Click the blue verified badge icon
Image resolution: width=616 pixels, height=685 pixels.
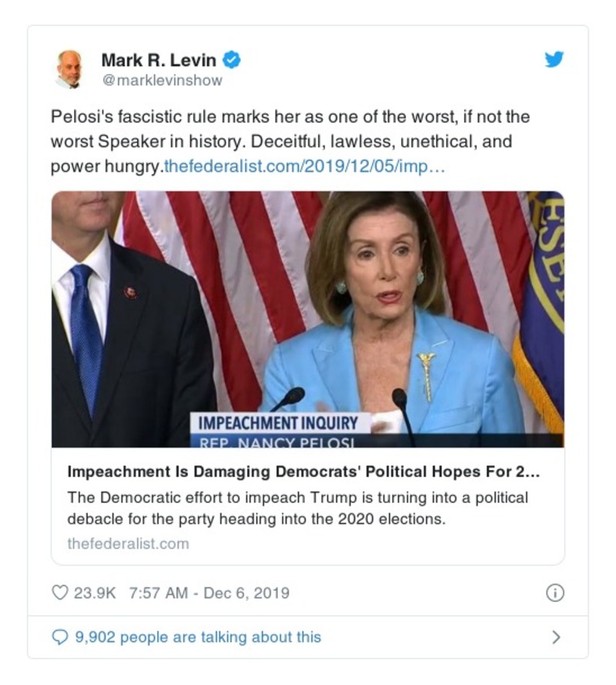231,60
